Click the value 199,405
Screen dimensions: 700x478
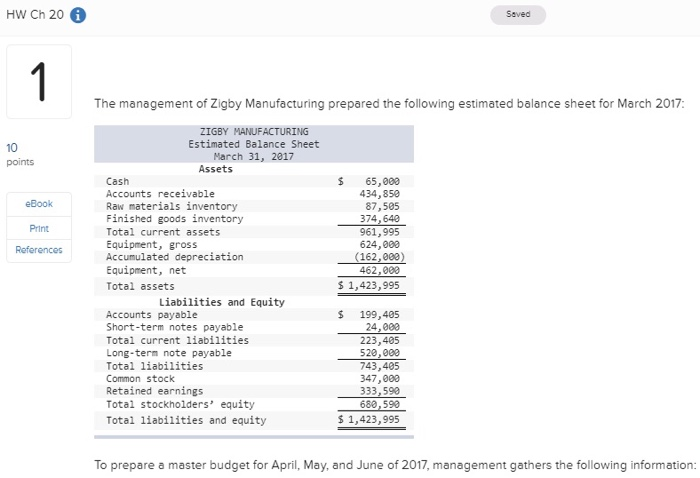[379, 315]
